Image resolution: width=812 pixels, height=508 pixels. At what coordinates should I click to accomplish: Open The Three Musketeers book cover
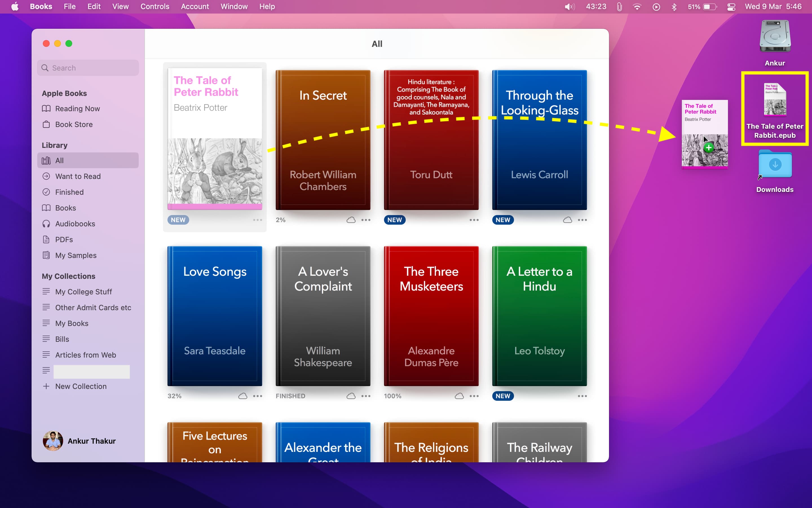click(431, 316)
